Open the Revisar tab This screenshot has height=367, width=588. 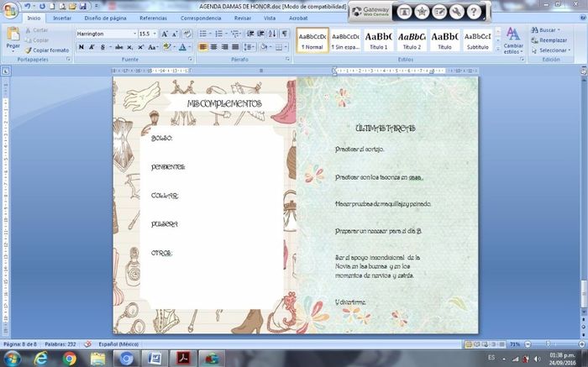point(243,18)
